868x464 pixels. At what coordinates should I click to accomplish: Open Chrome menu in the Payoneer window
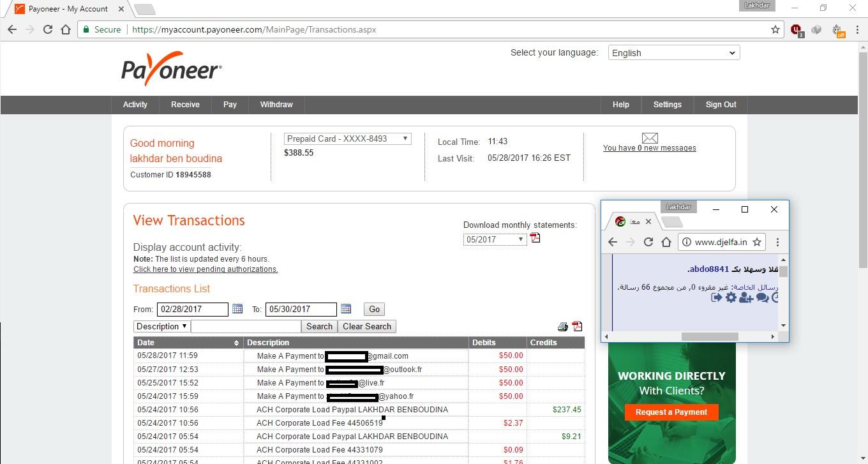857,29
